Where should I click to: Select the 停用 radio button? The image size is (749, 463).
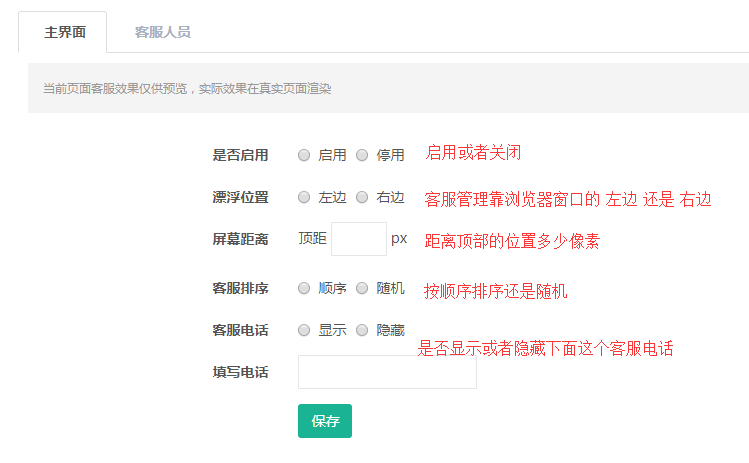[362, 155]
